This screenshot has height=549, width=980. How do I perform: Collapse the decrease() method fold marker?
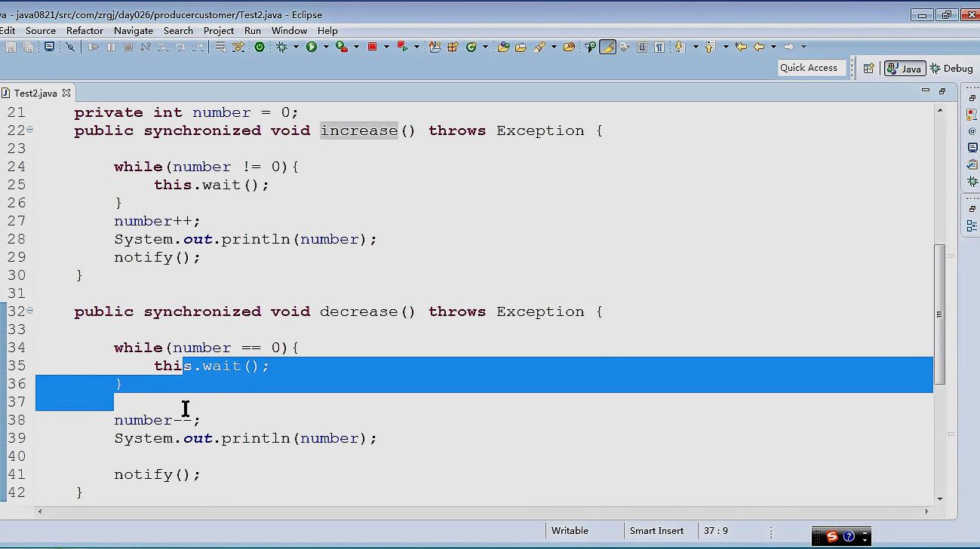(x=30, y=311)
